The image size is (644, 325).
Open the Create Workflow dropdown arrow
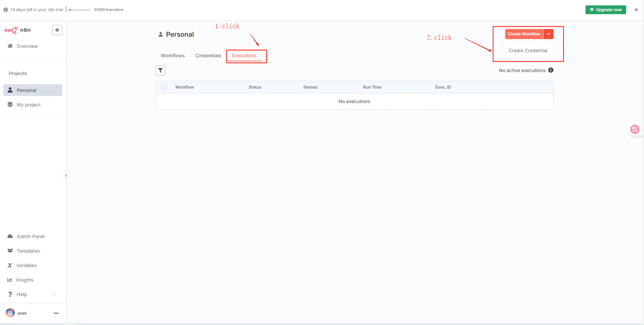(x=548, y=34)
